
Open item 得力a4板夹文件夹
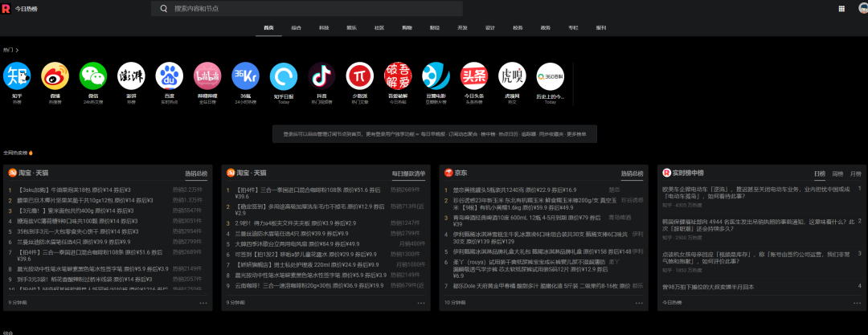click(x=295, y=223)
